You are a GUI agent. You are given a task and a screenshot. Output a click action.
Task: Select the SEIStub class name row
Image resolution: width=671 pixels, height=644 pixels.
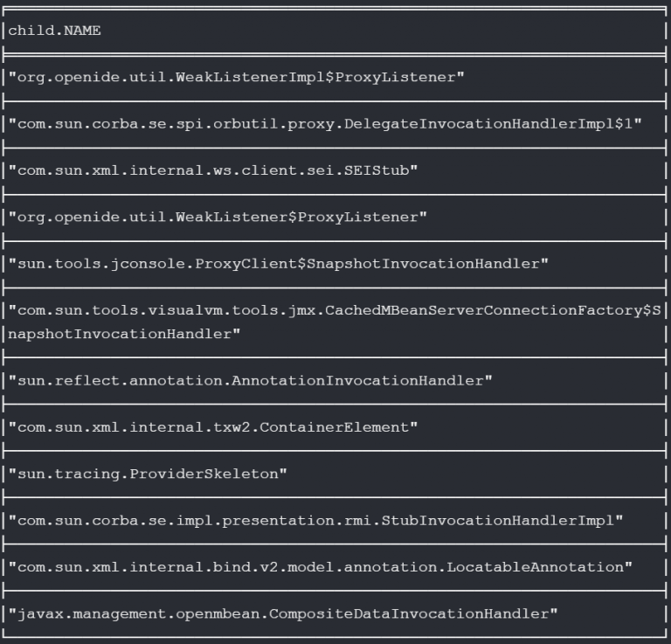point(213,170)
